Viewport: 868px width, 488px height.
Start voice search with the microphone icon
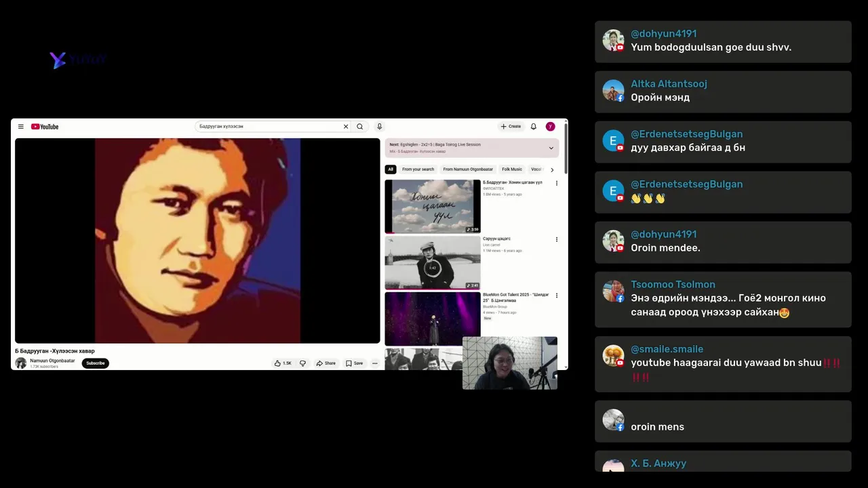[380, 127]
